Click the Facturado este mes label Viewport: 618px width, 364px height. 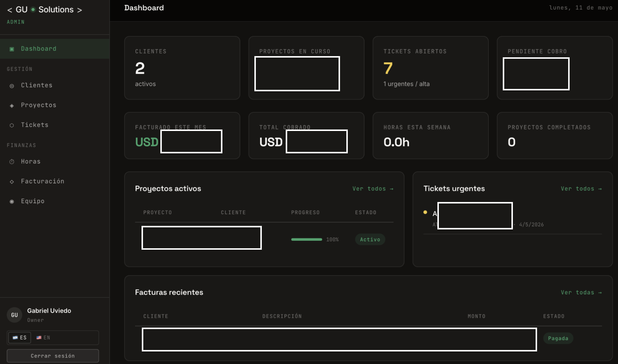click(x=170, y=127)
